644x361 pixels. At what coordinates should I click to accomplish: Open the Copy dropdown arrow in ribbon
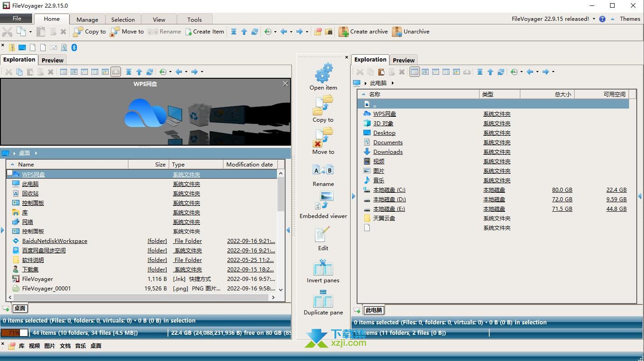click(30, 32)
